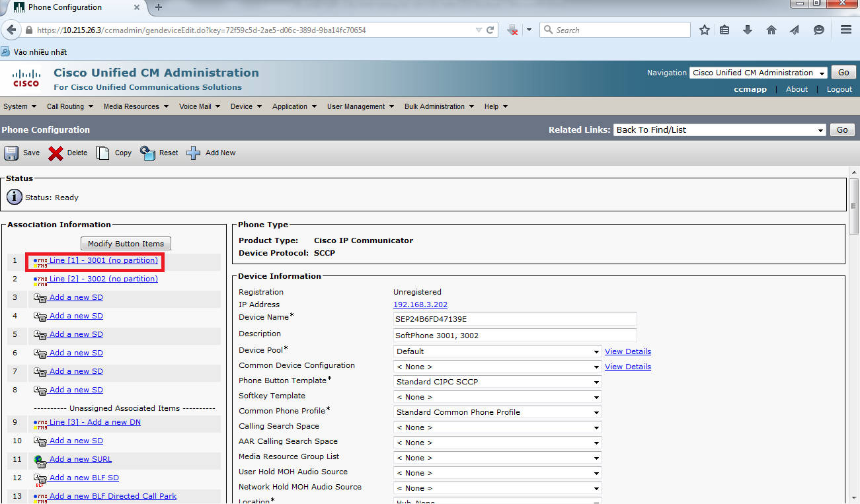Open the Device menu
The image size is (860, 504).
[x=246, y=106]
